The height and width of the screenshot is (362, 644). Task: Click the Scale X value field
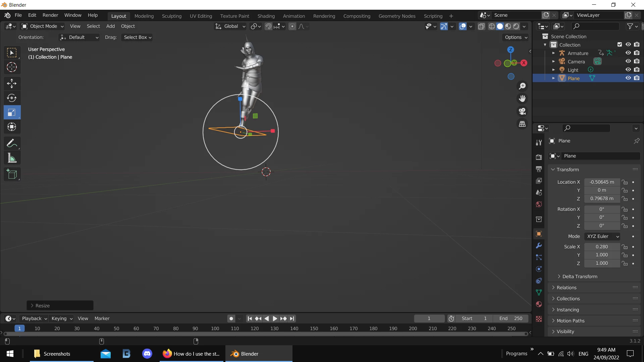[602, 247]
